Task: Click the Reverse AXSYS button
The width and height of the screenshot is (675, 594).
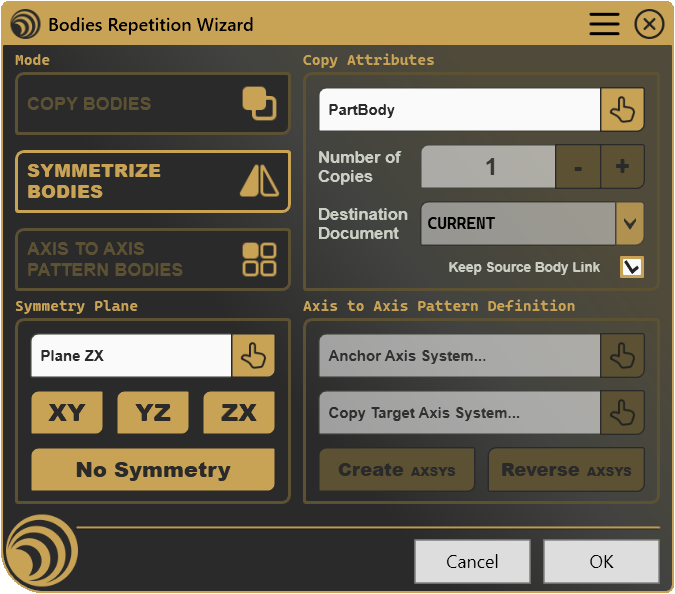Action: (566, 470)
